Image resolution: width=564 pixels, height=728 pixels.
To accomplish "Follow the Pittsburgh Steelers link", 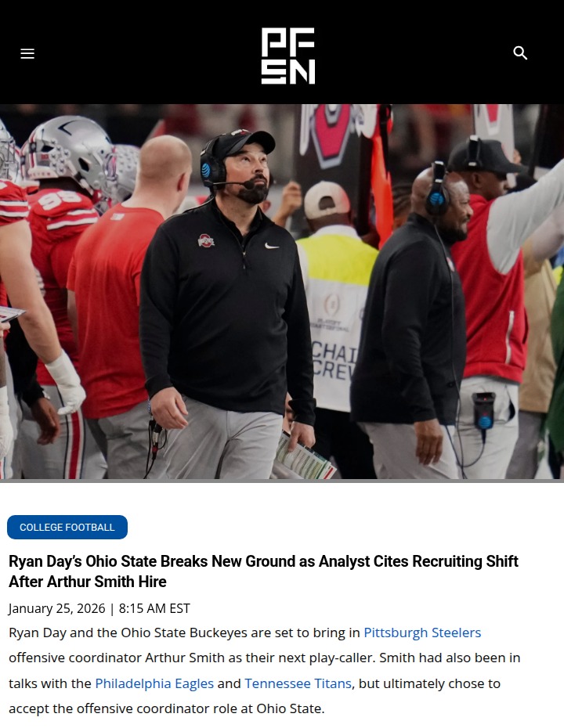I will [x=422, y=632].
